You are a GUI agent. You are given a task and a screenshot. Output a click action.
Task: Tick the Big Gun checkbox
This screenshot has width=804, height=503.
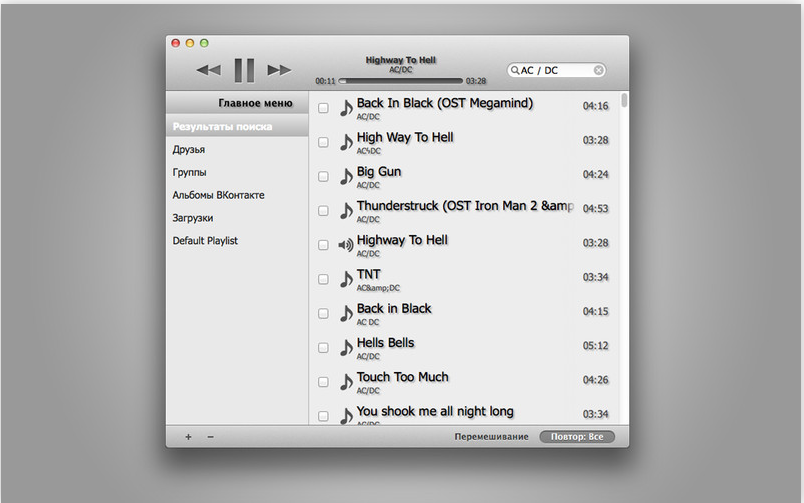(323, 176)
